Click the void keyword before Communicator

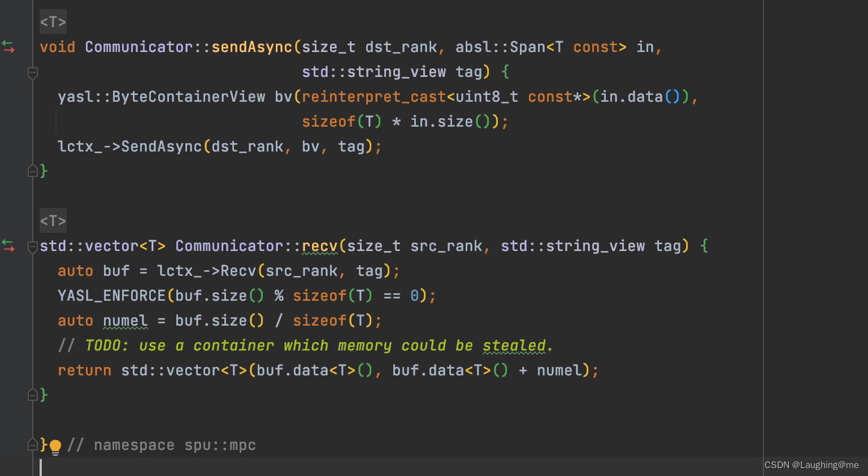pyautogui.click(x=58, y=47)
